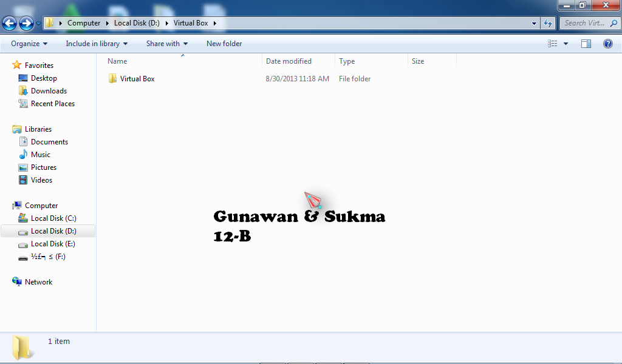This screenshot has width=622, height=364.
Task: Select Local Disk (C:) in the sidebar
Action: click(52, 218)
